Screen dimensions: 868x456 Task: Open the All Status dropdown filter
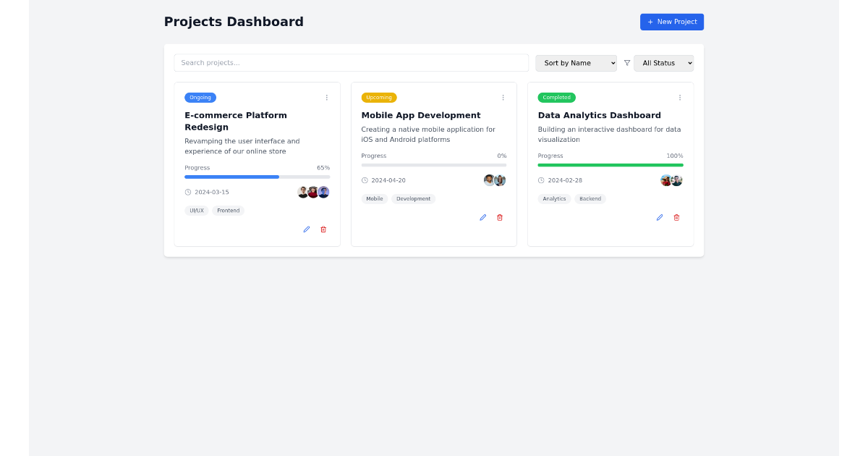pyautogui.click(x=663, y=63)
